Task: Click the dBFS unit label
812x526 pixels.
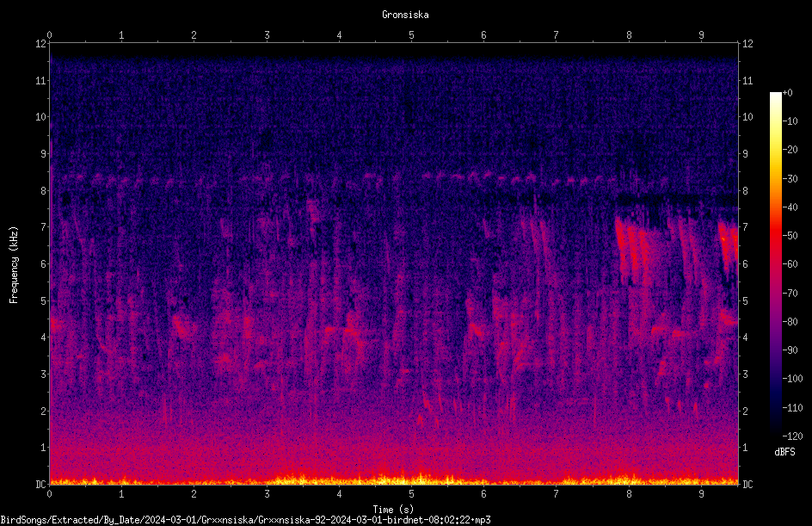Action: click(x=784, y=452)
